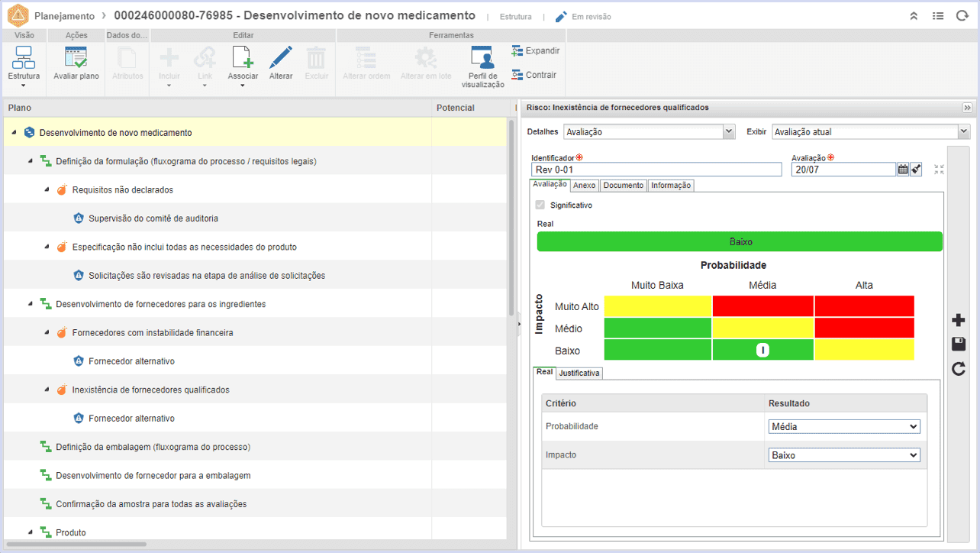Click the Avaliar plano icon
Viewport: 980px width, 553px height.
point(76,58)
